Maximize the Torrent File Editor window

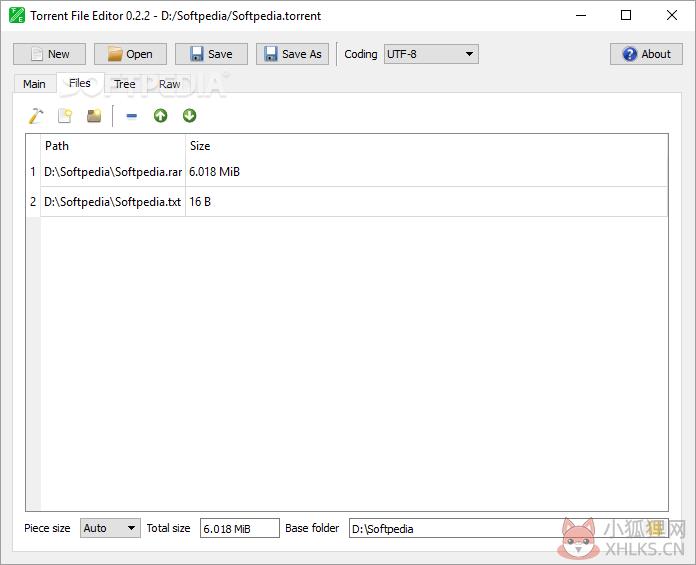pyautogui.click(x=626, y=16)
